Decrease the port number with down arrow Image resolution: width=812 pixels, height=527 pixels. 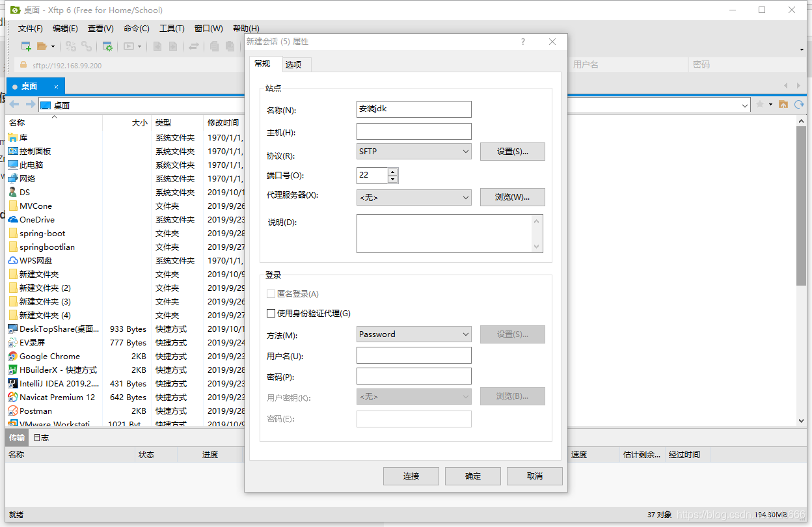392,179
